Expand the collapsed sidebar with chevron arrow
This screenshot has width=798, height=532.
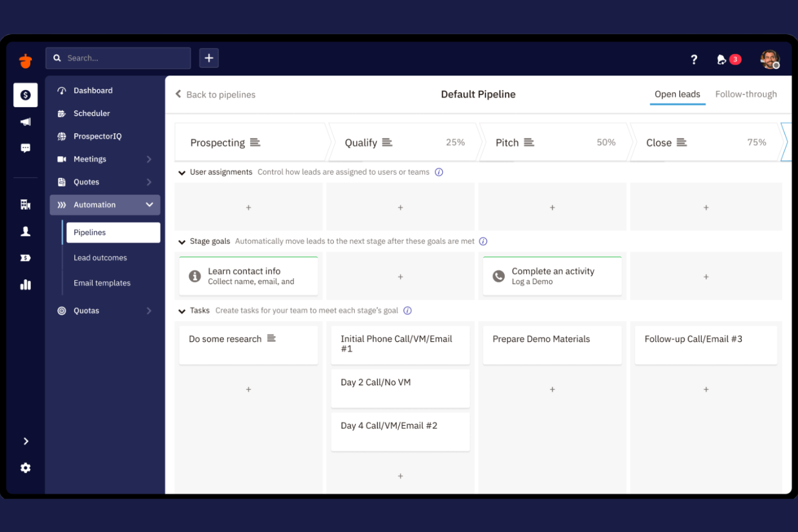[25, 441]
